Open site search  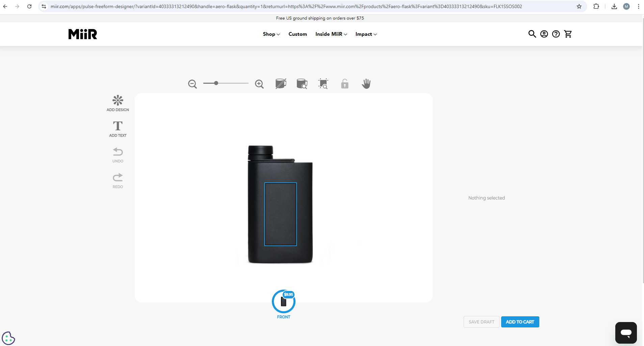point(532,34)
